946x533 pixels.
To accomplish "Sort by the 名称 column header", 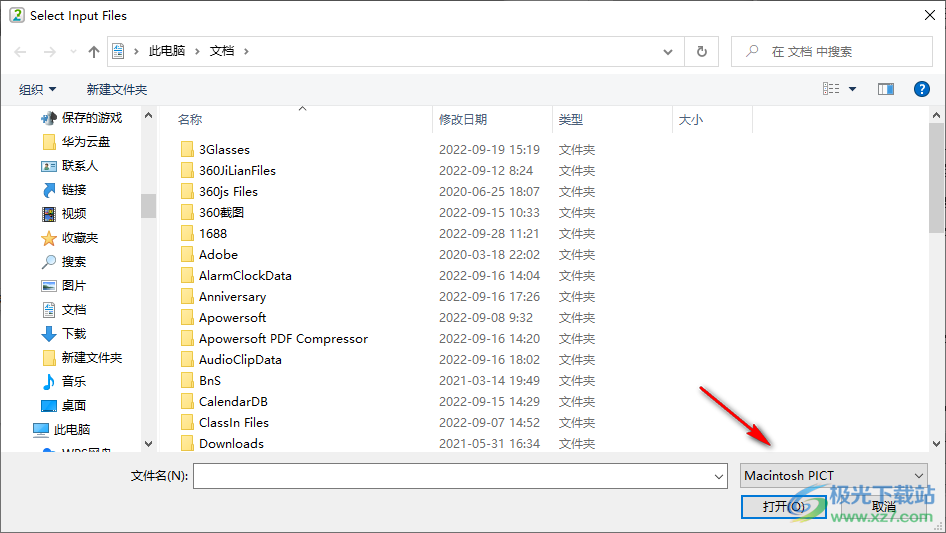I will pyautogui.click(x=190, y=120).
